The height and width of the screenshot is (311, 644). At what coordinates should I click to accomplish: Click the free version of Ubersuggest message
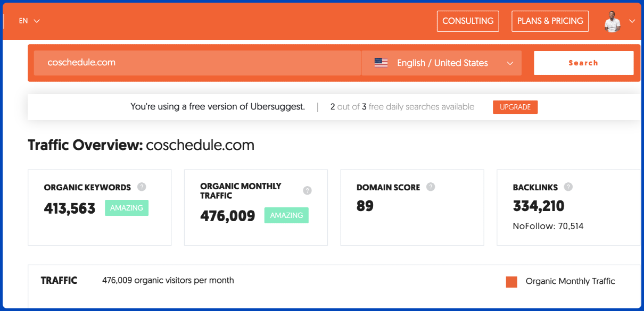[218, 107]
